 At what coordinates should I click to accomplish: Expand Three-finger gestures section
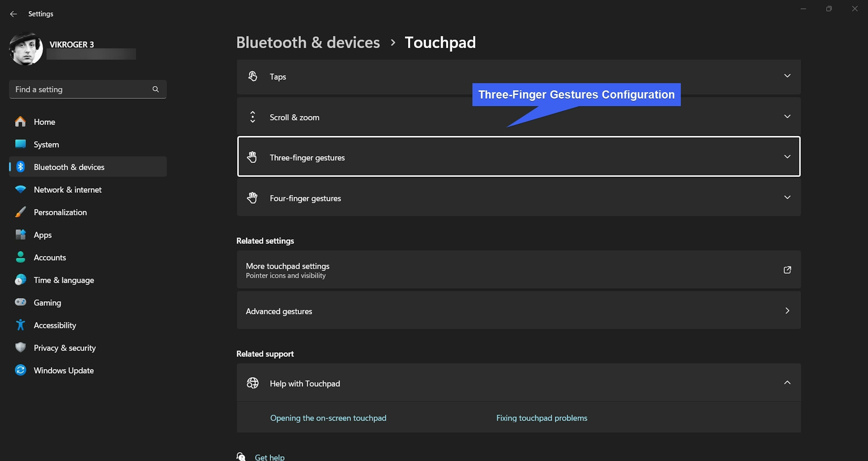[787, 157]
